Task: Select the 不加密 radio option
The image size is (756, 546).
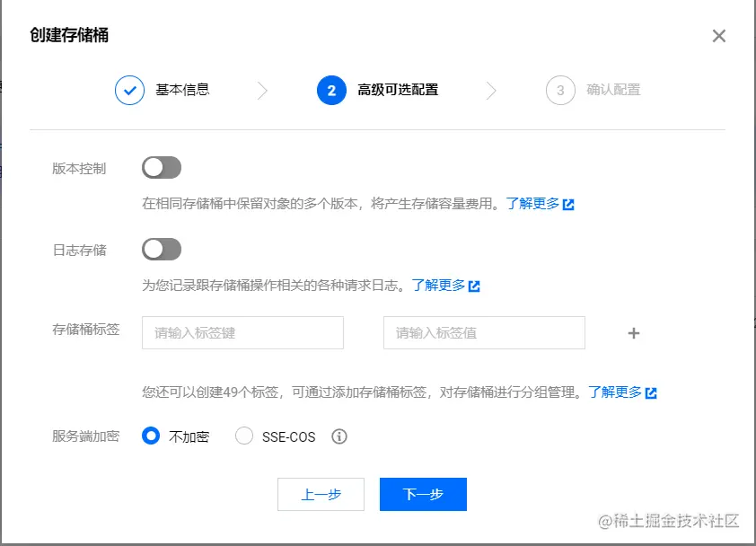Action: coord(151,436)
